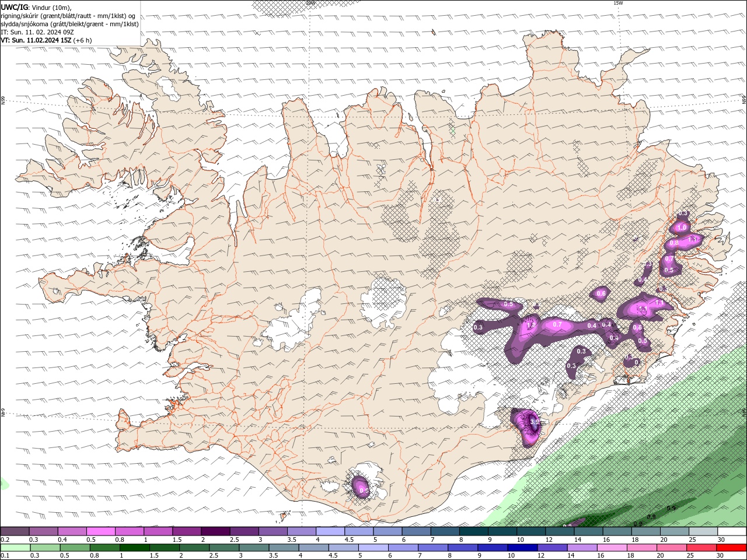Pick the lavender bottom-row swatch labeled 14
The image size is (747, 560).
point(582,548)
